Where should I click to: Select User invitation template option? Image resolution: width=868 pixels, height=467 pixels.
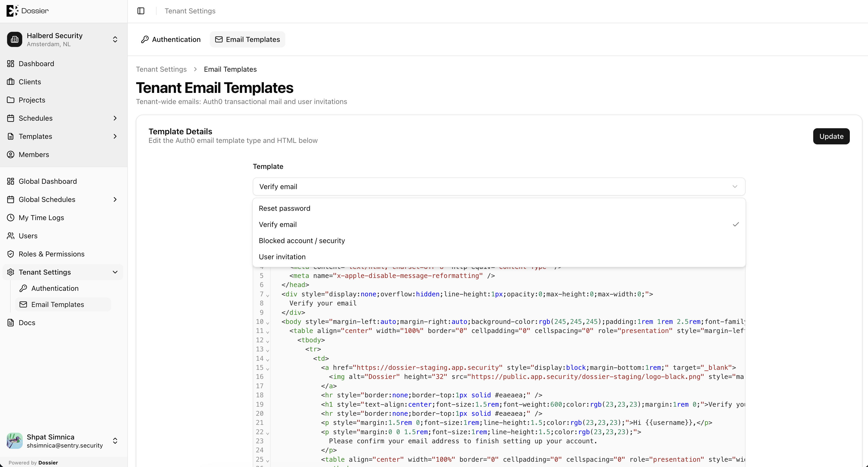click(499, 257)
